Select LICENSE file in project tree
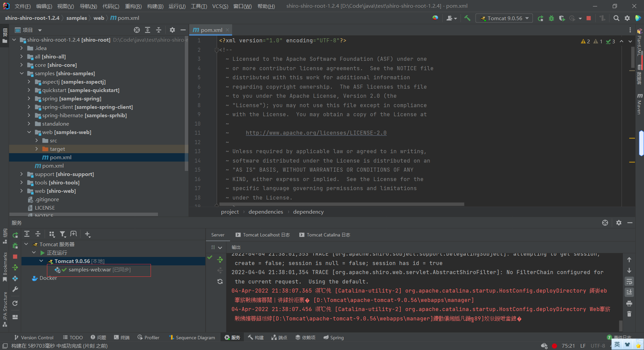This screenshot has height=350, width=644. coord(45,208)
